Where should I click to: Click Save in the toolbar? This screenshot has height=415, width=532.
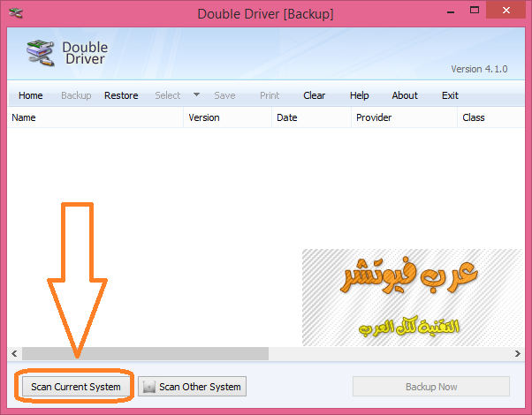[224, 95]
